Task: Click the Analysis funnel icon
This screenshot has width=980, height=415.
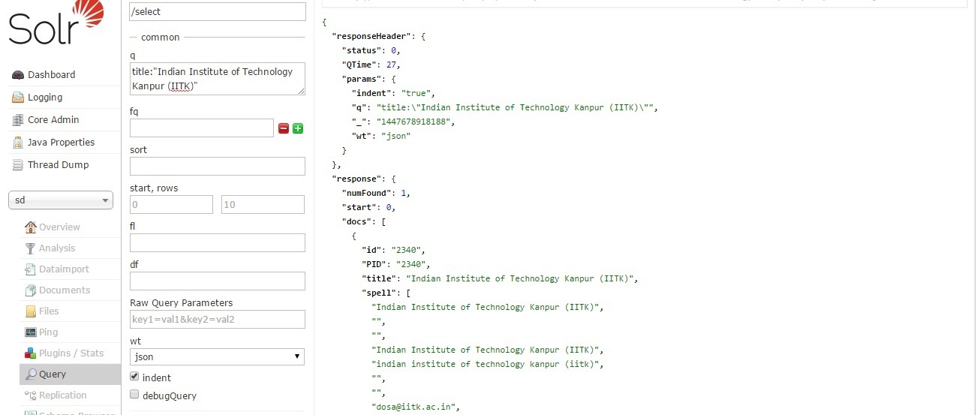Action: [x=31, y=248]
